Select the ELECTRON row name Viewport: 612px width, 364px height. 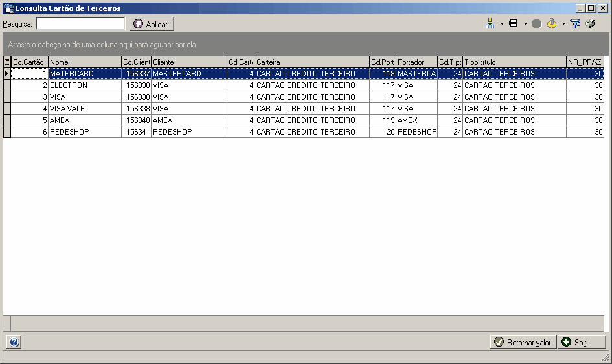point(85,85)
